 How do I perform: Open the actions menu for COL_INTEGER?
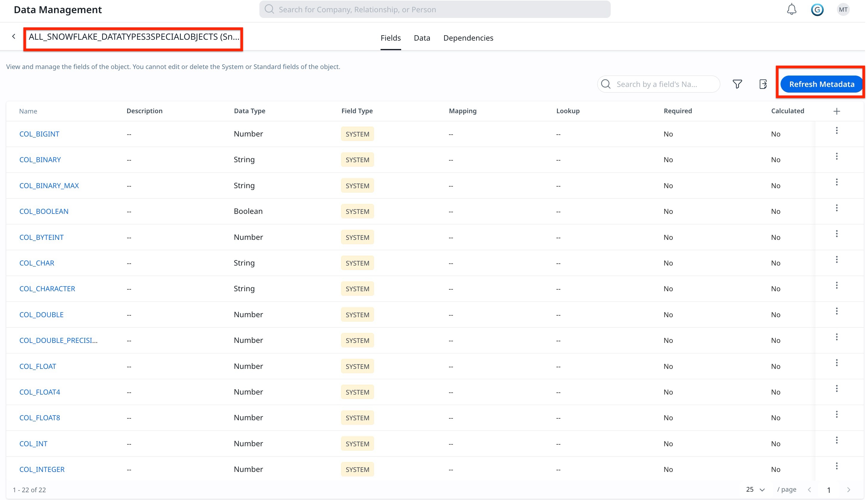(x=836, y=465)
